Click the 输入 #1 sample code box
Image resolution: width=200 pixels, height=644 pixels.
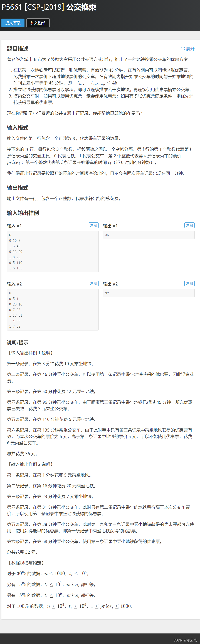[x=53, y=252]
